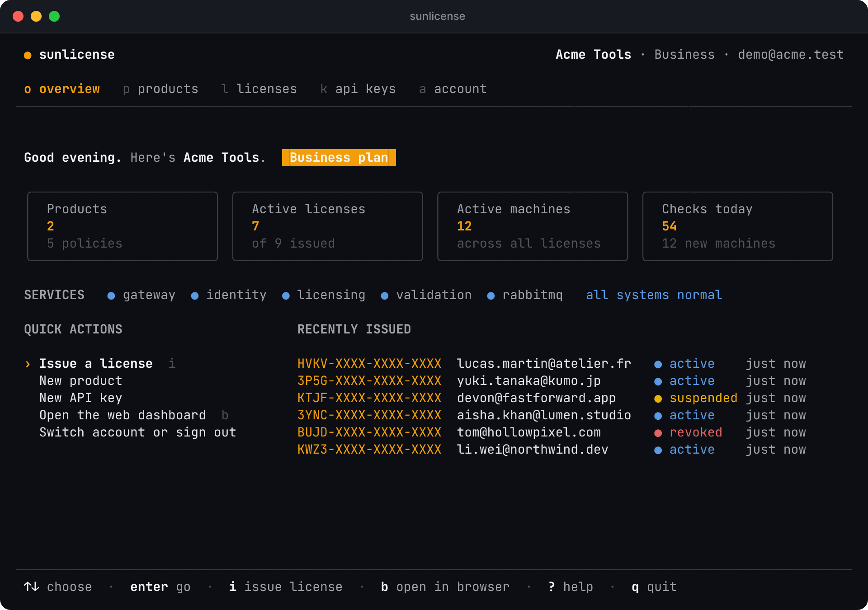Click active status dot for li.wei@northwind.dev
This screenshot has width=868, height=610.
(658, 450)
